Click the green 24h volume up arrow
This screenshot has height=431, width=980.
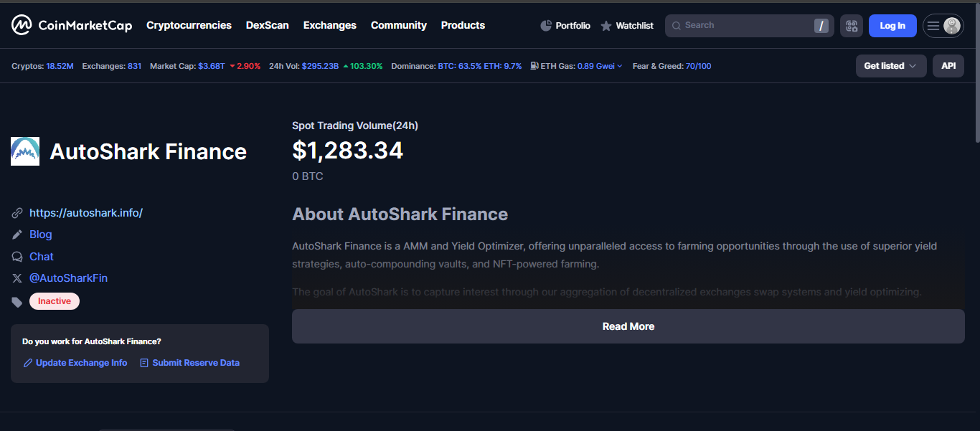[x=346, y=66]
